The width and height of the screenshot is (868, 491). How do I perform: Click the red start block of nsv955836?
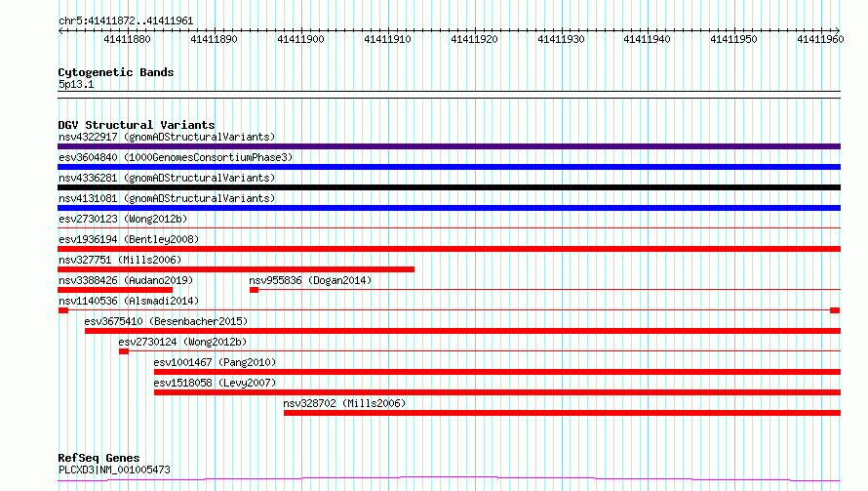pos(255,290)
